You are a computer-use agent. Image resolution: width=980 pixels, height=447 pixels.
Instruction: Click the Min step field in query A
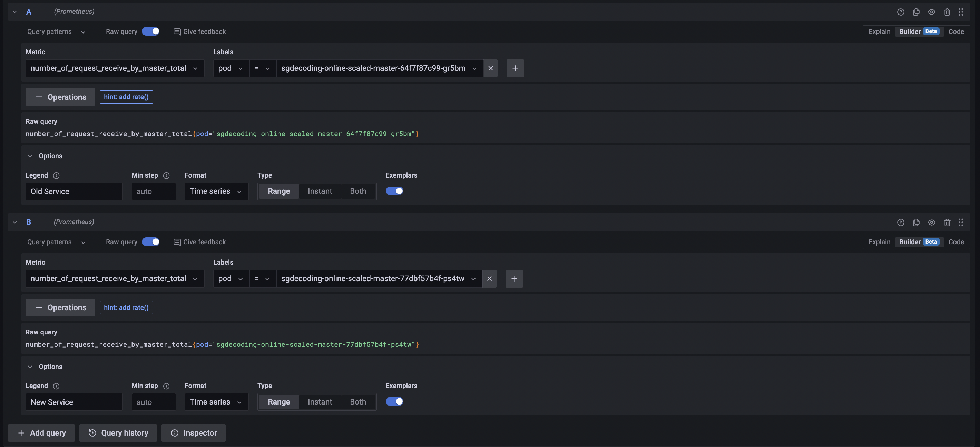[x=154, y=191]
